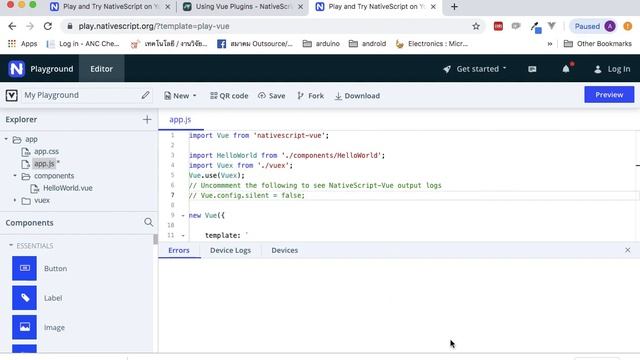The image size is (640, 360).
Task: Open Apps bookmarks shortcut
Action: 23,44
